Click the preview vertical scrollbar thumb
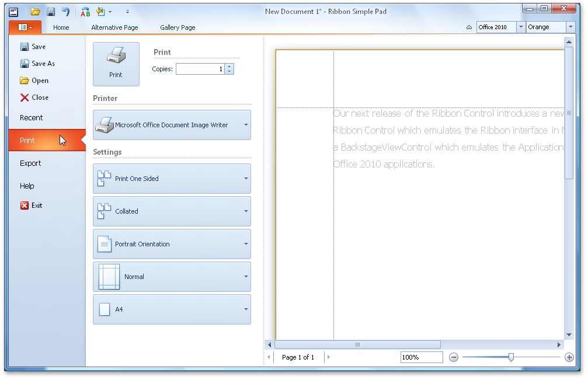Screen dimensions: 588x380 [x=569, y=113]
